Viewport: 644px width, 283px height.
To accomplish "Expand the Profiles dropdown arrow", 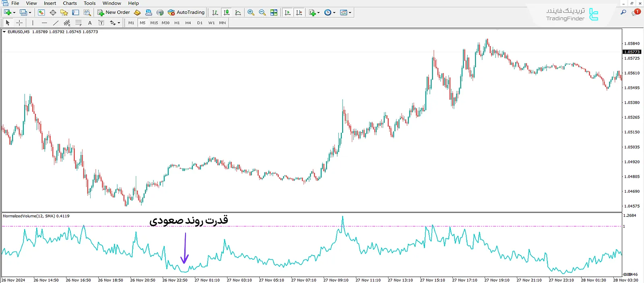I will tap(30, 12).
